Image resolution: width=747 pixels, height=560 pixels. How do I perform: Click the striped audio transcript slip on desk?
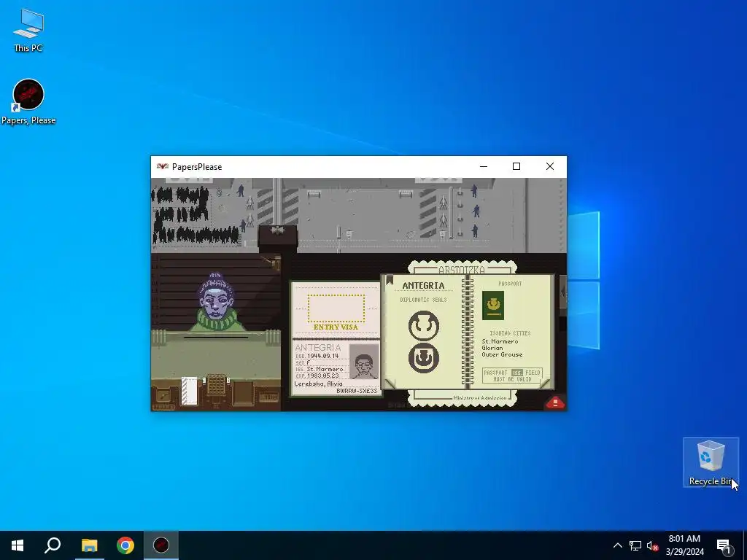point(189,391)
